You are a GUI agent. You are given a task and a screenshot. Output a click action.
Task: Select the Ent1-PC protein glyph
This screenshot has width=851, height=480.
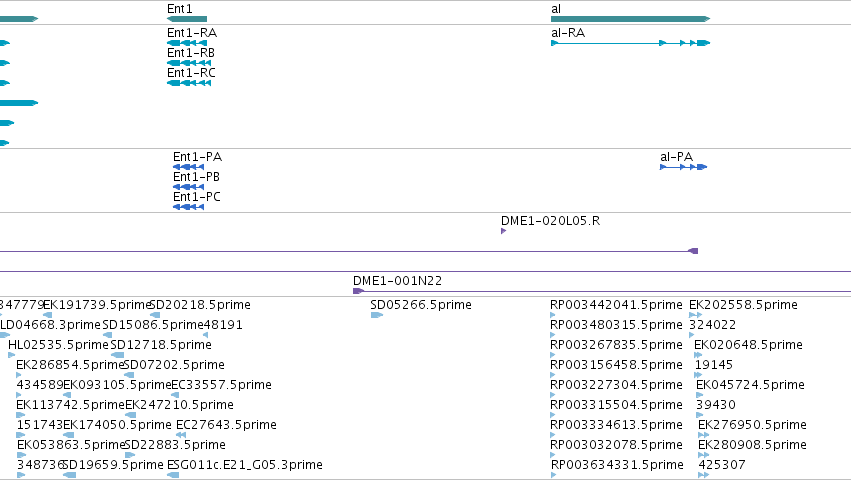point(188,207)
